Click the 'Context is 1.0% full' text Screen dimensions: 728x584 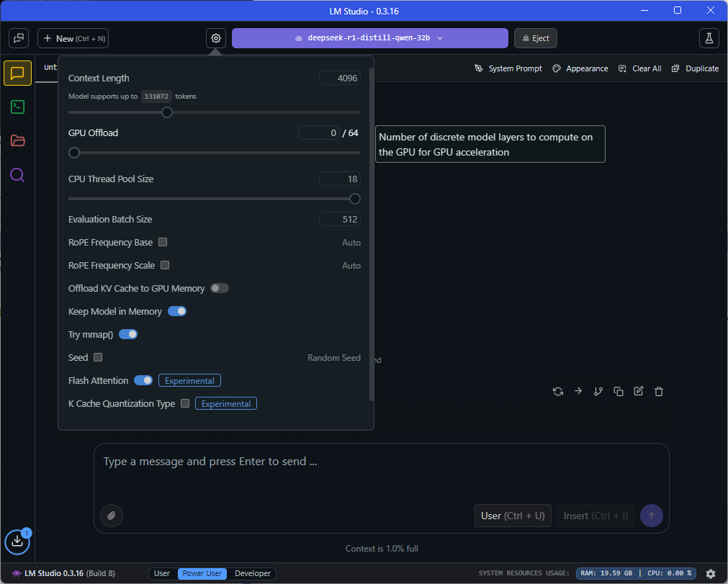(382, 548)
